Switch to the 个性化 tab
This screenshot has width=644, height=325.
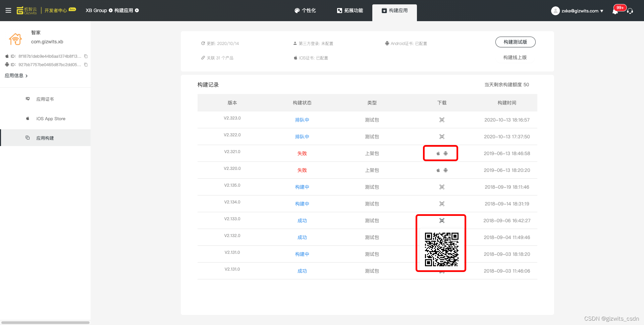tap(305, 10)
